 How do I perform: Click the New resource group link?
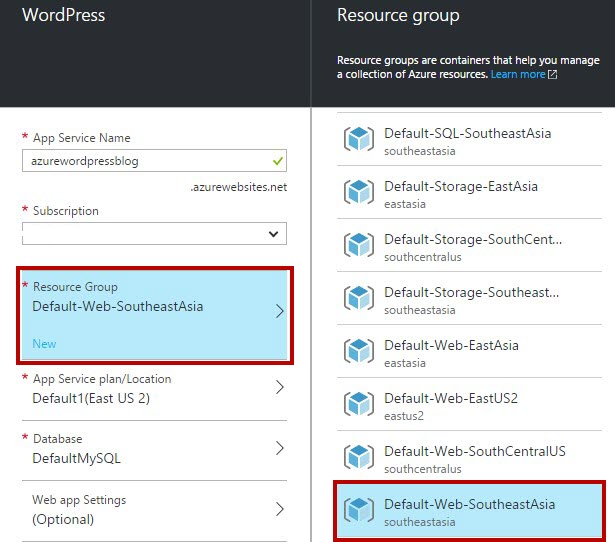tap(44, 344)
